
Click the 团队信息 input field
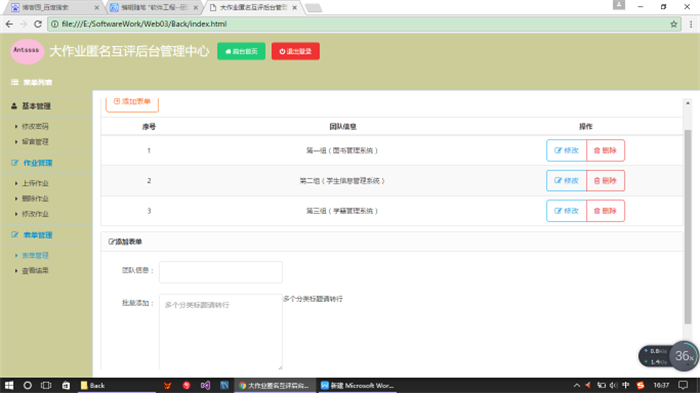coord(221,272)
